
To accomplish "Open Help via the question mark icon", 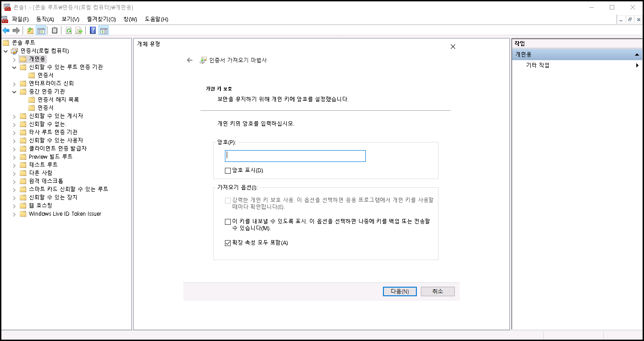I will tap(93, 30).
